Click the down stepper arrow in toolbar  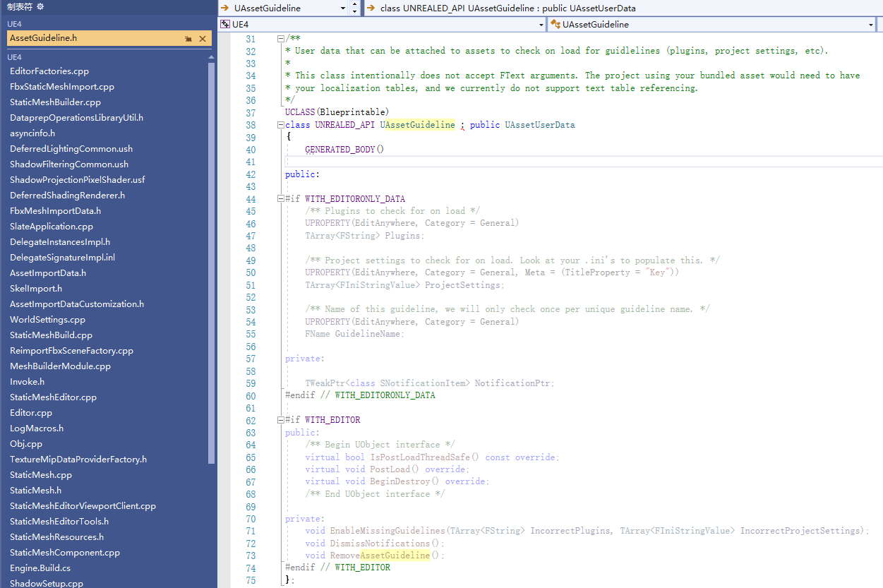point(354,12)
